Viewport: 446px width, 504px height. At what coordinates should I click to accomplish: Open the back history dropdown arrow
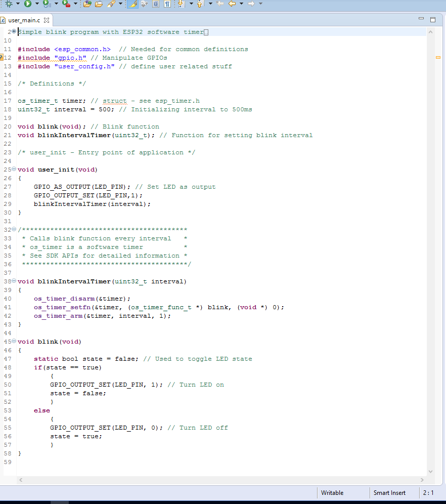tap(241, 4)
